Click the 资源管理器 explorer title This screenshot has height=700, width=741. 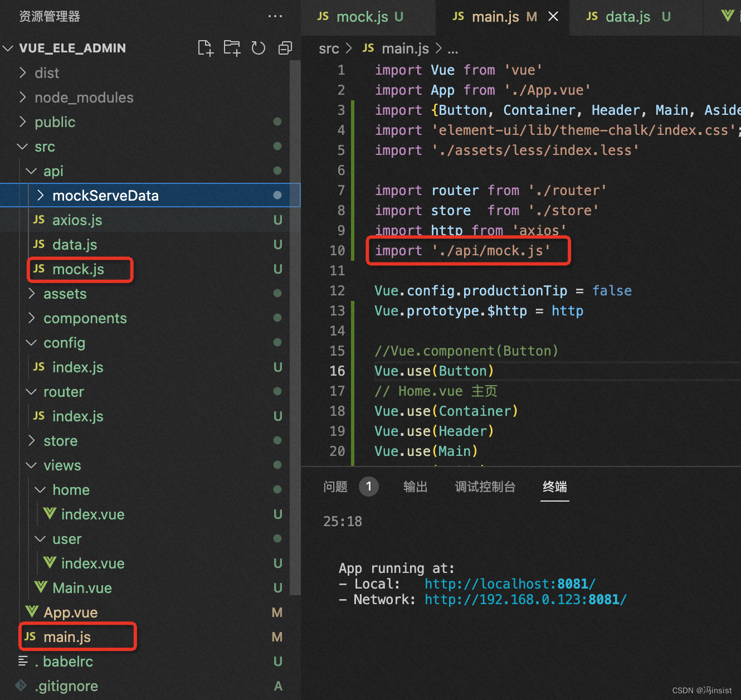tap(50, 17)
